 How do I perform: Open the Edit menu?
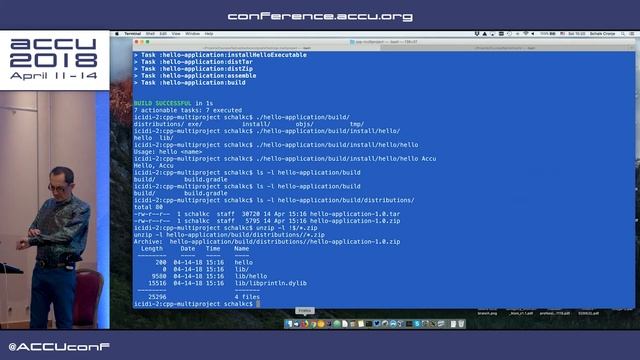pyautogui.click(x=163, y=34)
